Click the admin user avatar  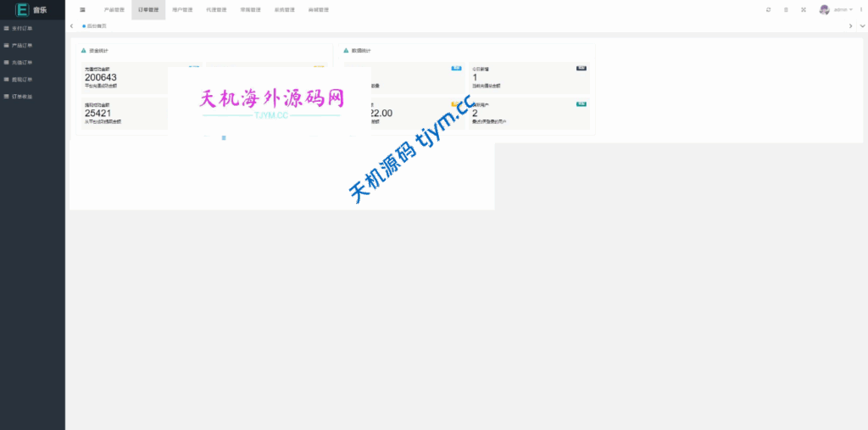pyautogui.click(x=824, y=9)
